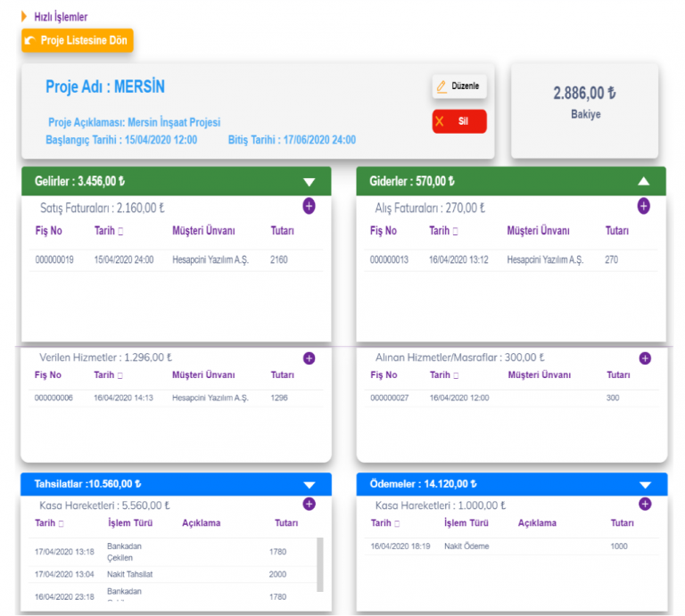Toggle the Giderler section arrow

644,181
